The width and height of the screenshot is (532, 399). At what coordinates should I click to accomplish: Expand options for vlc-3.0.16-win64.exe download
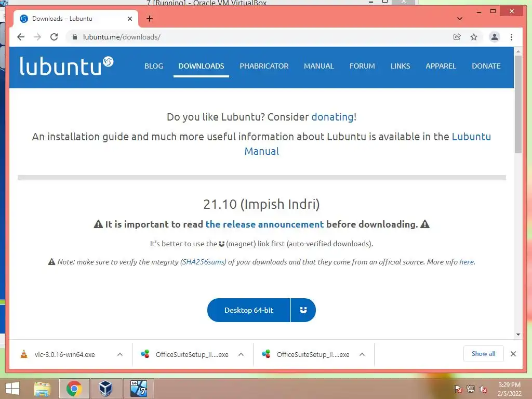click(120, 354)
